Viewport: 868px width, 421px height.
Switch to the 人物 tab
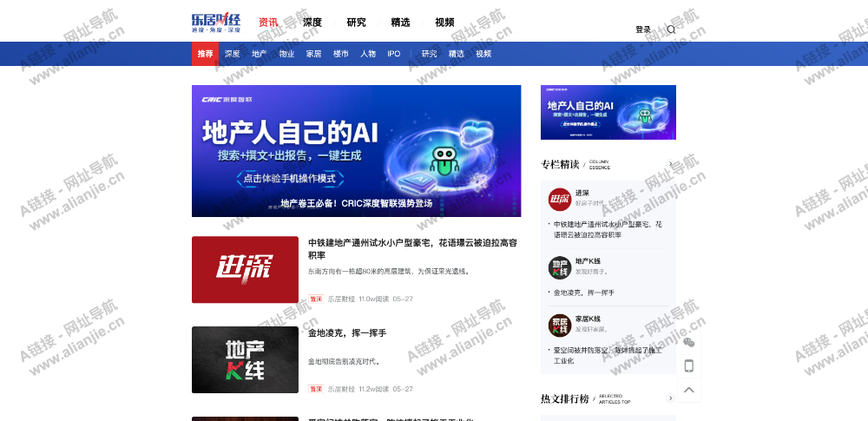pos(368,54)
